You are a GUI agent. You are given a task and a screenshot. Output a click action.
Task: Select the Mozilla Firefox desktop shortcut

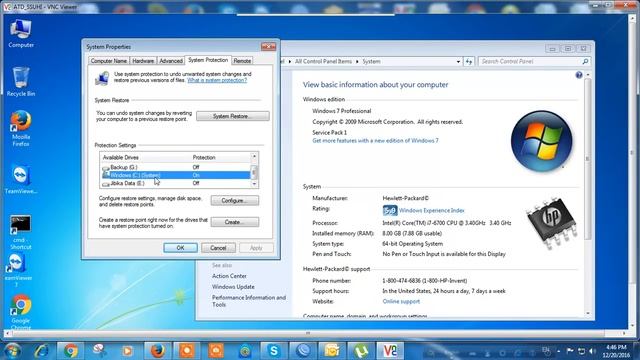tap(21, 129)
